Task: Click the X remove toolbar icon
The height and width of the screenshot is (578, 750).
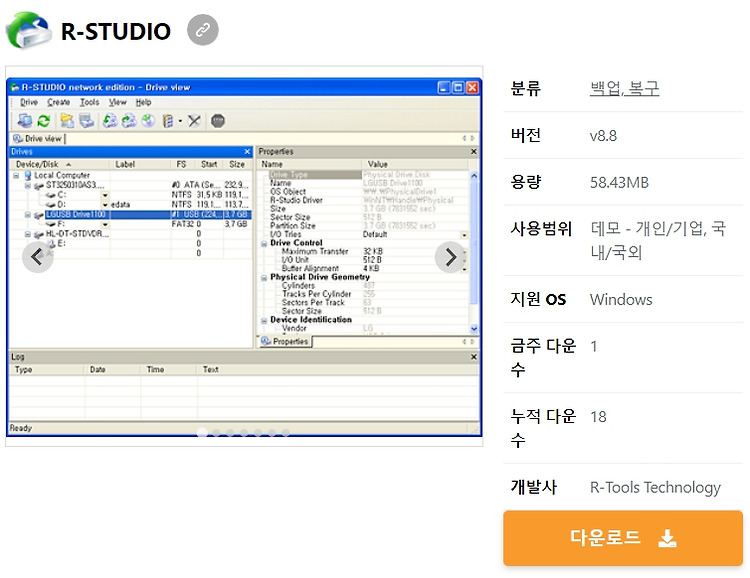Action: click(194, 121)
